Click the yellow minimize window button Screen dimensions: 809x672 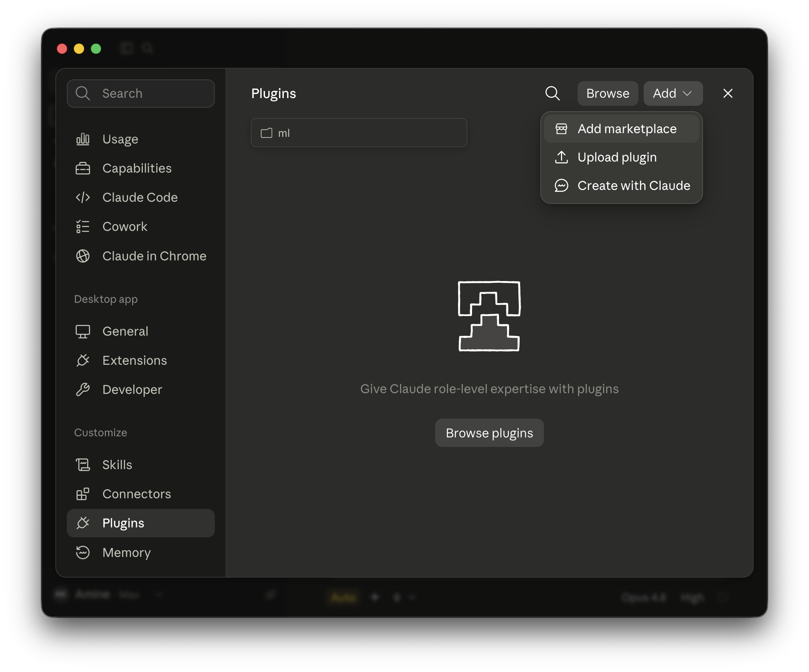tap(79, 48)
